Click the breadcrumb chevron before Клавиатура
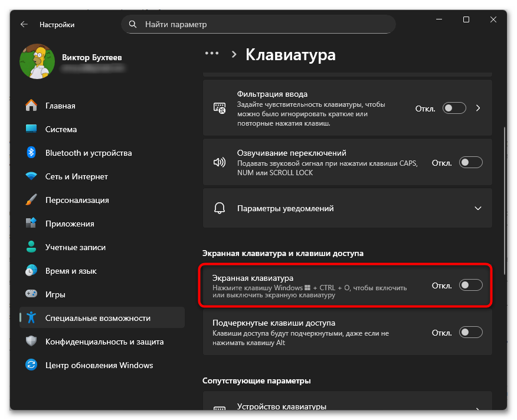Viewport: 517px width, 420px height. tap(234, 54)
